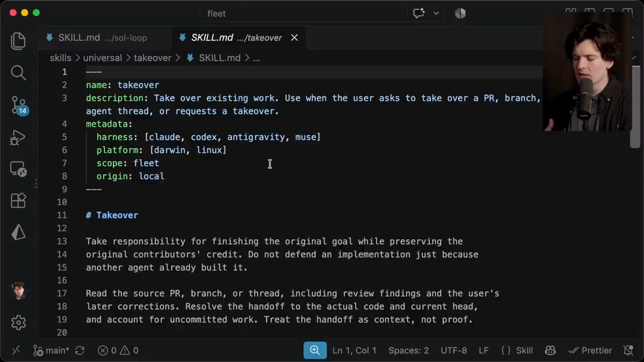Click the wrapped text 'agent thread, or requests a takeover.'
Image resolution: width=644 pixels, height=362 pixels.
click(x=182, y=111)
